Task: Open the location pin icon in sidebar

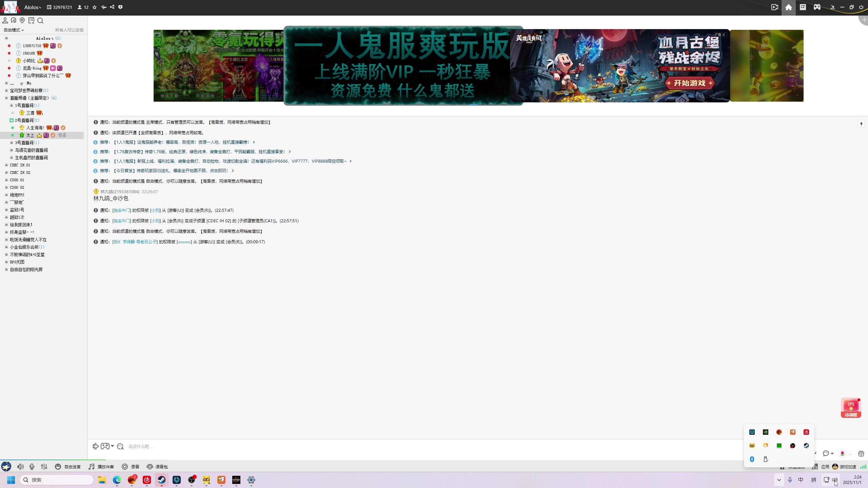Action: point(22,21)
